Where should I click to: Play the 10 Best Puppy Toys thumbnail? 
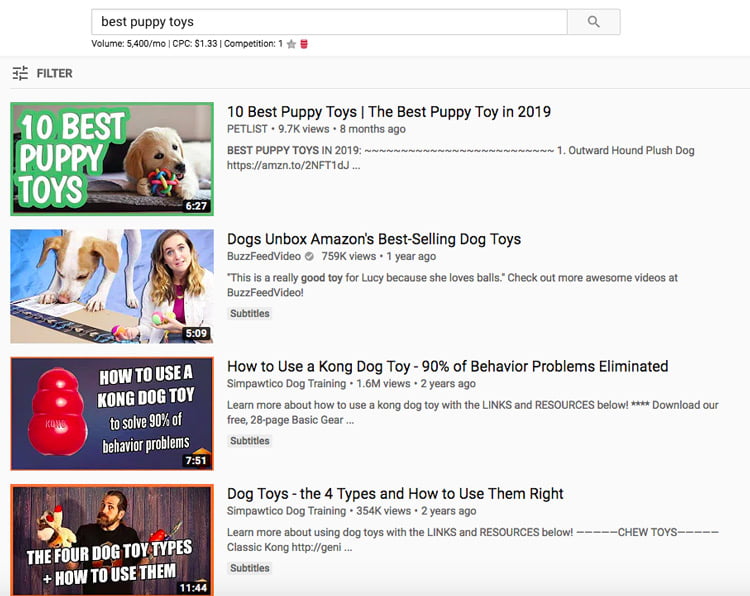[x=112, y=159]
